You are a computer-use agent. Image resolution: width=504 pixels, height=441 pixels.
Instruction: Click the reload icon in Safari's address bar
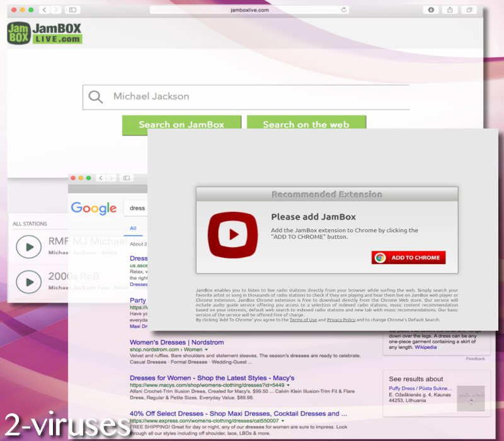pyautogui.click(x=343, y=10)
